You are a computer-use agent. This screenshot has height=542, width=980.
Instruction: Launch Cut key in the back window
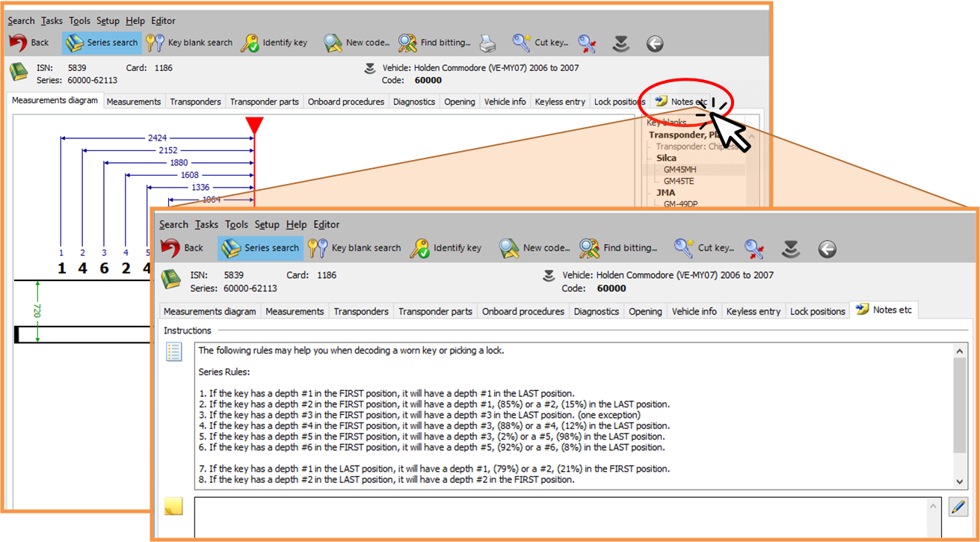pyautogui.click(x=540, y=43)
